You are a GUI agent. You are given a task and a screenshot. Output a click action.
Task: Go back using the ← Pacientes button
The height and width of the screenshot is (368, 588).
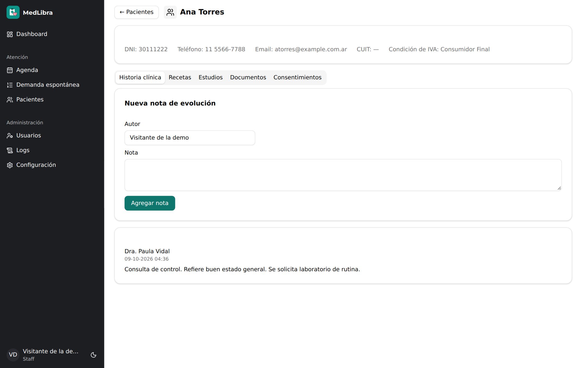pyautogui.click(x=136, y=12)
